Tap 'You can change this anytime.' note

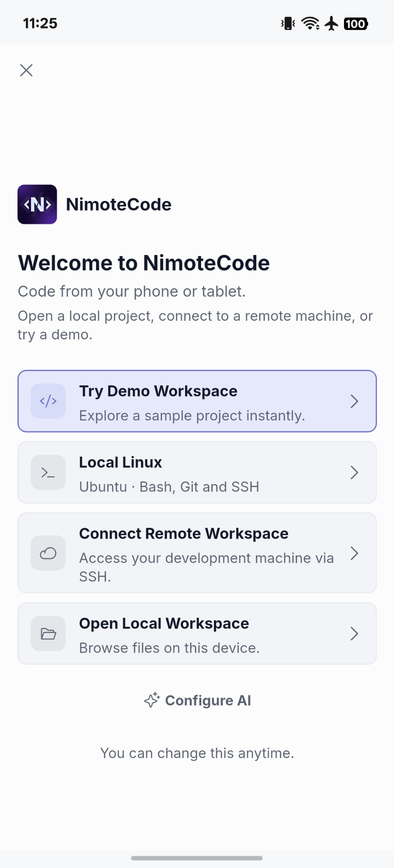(197, 753)
